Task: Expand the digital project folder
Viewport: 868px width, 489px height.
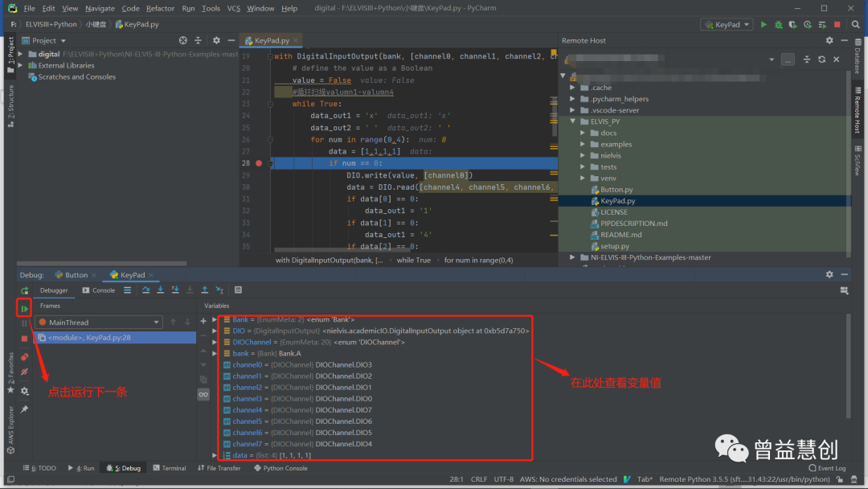Action: pyautogui.click(x=20, y=54)
